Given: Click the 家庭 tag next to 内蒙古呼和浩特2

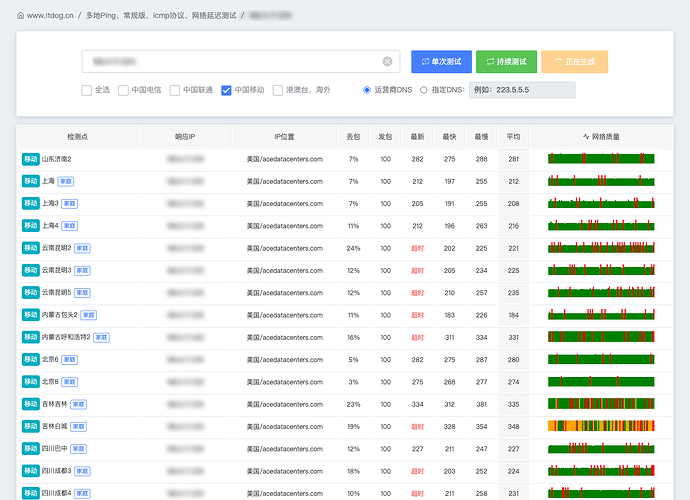Looking at the screenshot, I should (x=101, y=337).
